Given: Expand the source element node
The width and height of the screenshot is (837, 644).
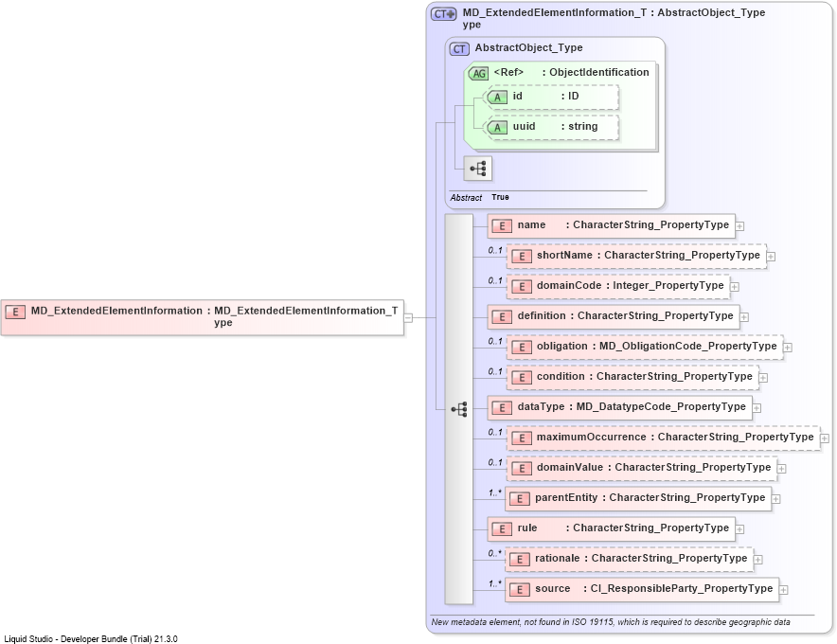Looking at the screenshot, I should (784, 590).
